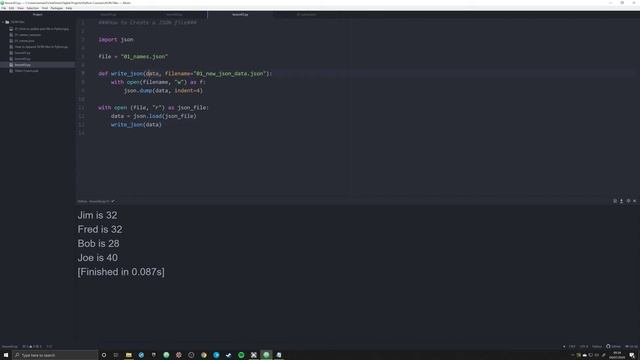Change the UTF-8 encoding in status bar
This screenshot has width=640, height=360.
tap(584, 347)
